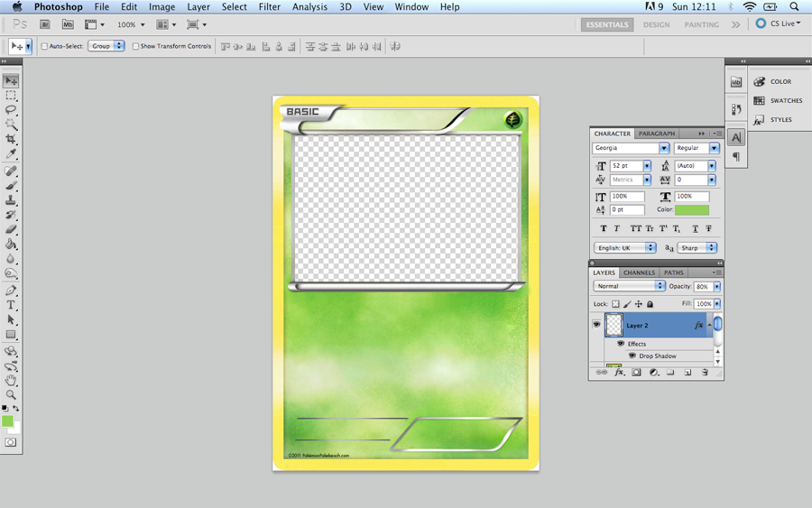Switch to the Paths tab

tap(673, 272)
